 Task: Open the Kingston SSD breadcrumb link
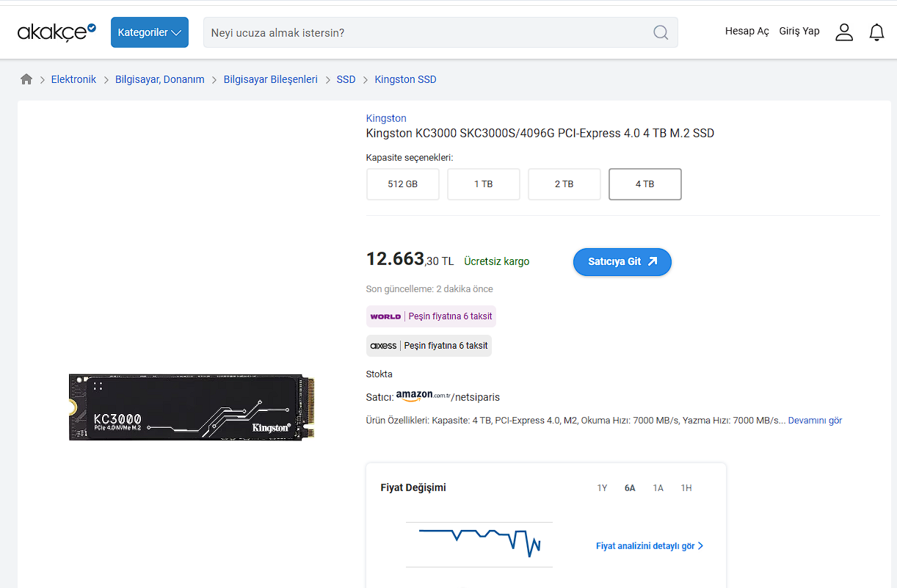(405, 79)
